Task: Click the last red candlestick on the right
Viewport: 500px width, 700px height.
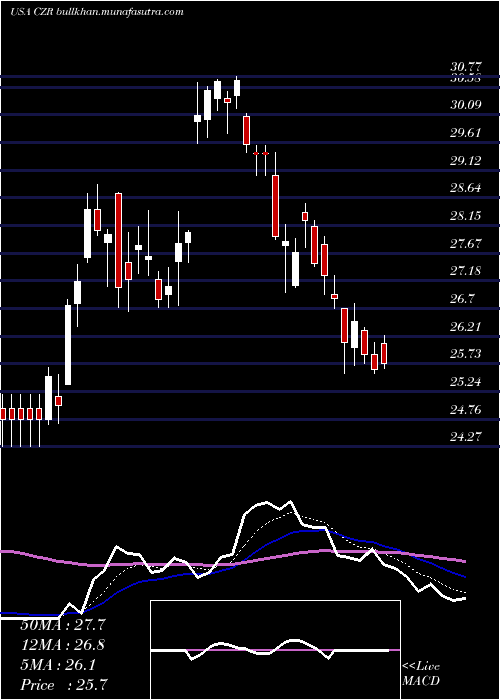Action: tap(383, 353)
